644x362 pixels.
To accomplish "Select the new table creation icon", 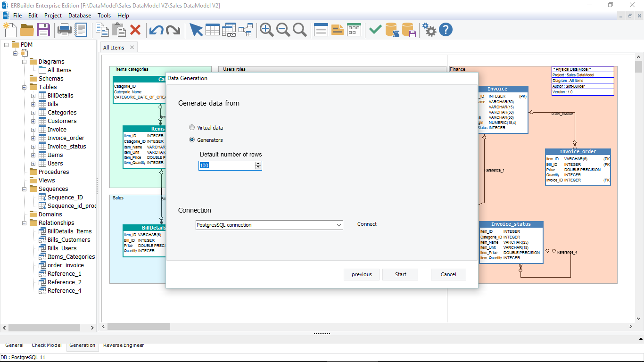I will tap(213, 30).
